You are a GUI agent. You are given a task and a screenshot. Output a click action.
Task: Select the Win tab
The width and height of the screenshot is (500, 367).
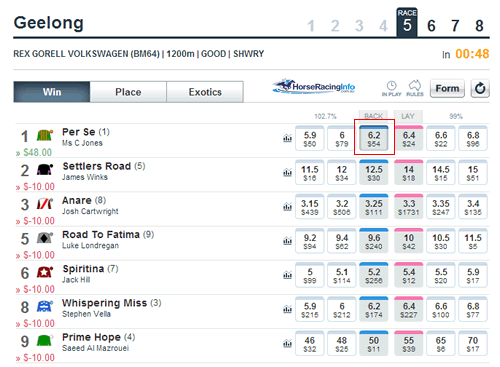click(x=52, y=92)
